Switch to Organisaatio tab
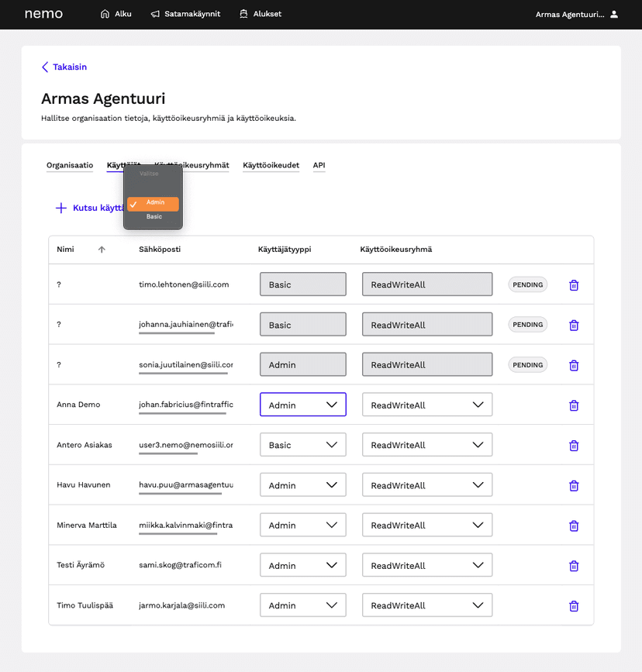The height and width of the screenshot is (672, 642). pyautogui.click(x=70, y=165)
